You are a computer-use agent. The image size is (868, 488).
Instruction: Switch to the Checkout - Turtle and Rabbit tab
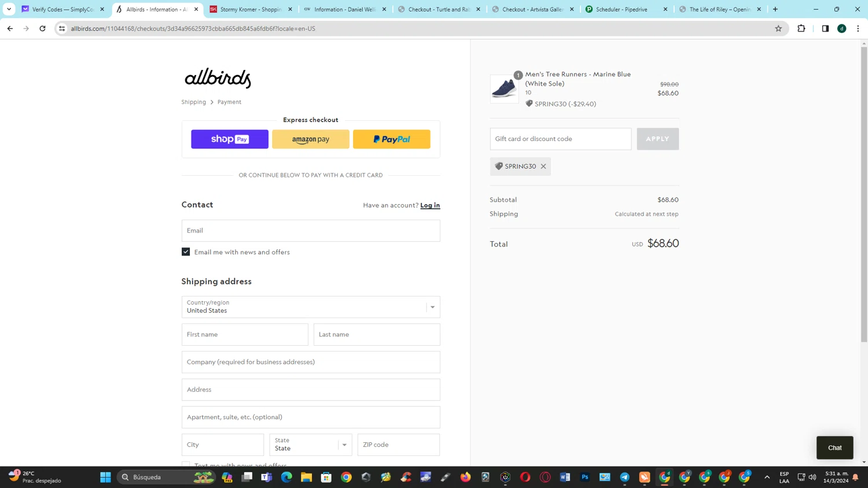coord(439,9)
